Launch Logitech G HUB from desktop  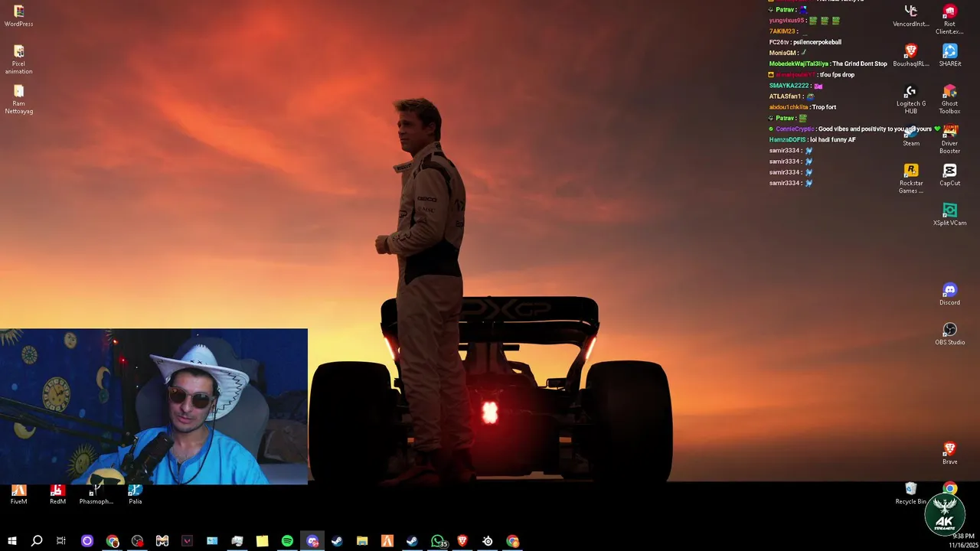coord(911,99)
